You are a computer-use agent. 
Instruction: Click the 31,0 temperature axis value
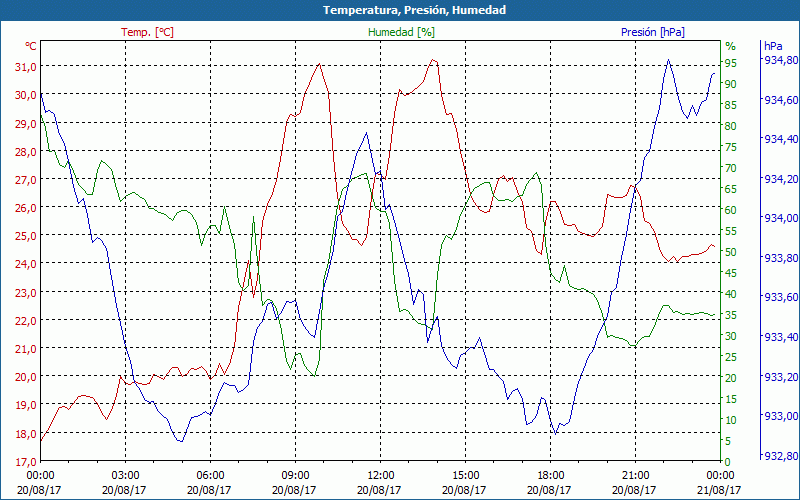(25, 67)
